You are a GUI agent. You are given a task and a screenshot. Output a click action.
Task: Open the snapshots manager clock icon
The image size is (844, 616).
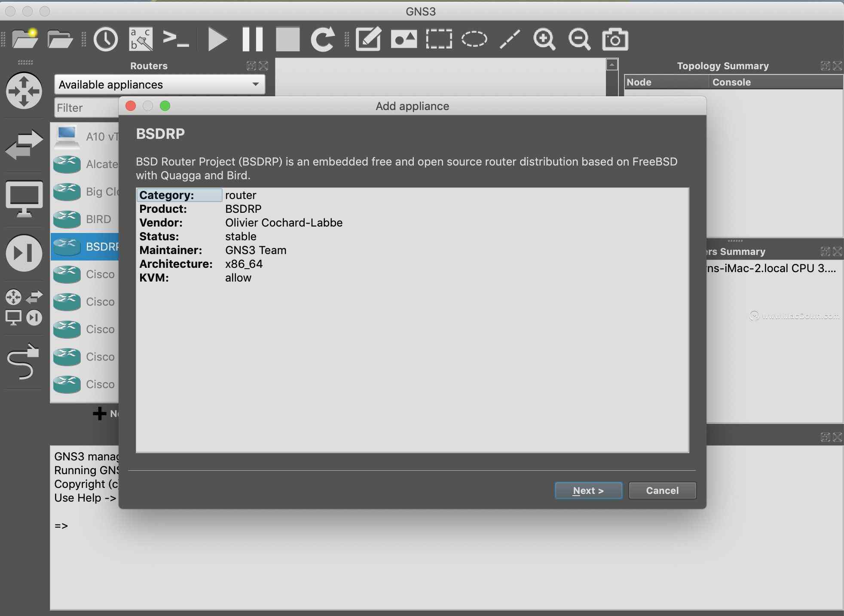pos(105,39)
